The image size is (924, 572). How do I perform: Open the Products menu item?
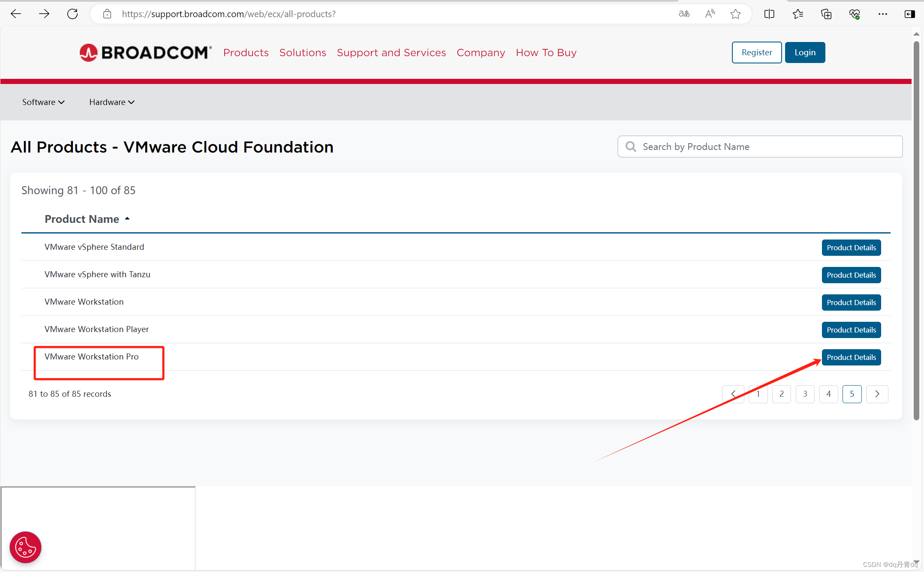(246, 53)
